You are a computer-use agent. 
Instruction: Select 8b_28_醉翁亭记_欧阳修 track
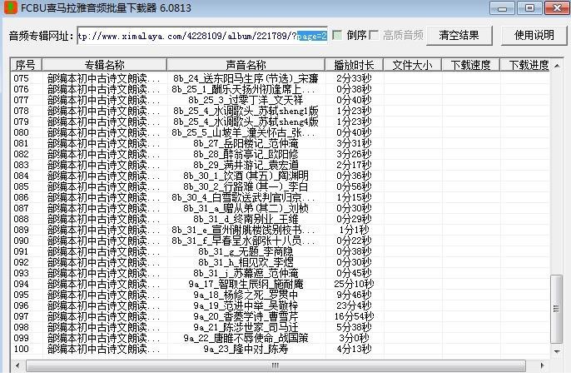pyautogui.click(x=246, y=154)
